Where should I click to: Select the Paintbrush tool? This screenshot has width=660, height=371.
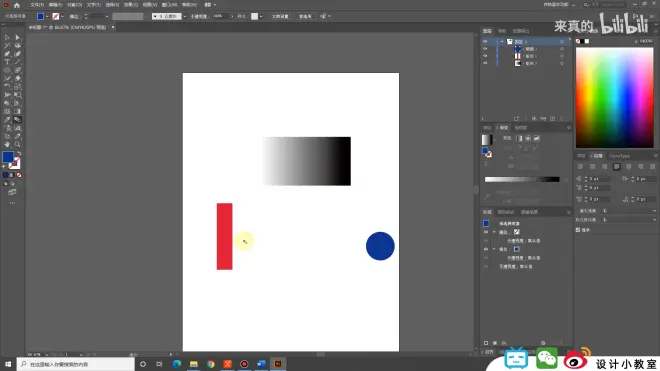18,70
